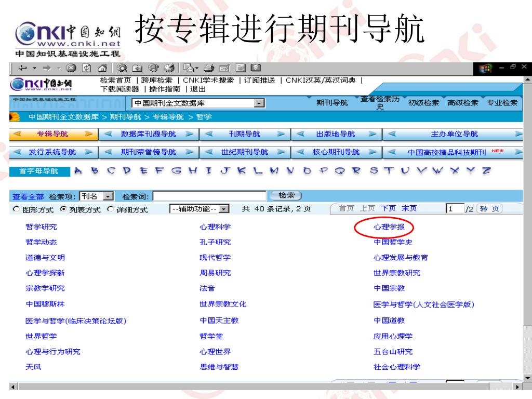Click horizontal scrollbar right arrow
532x399 pixels.
(x=517, y=387)
